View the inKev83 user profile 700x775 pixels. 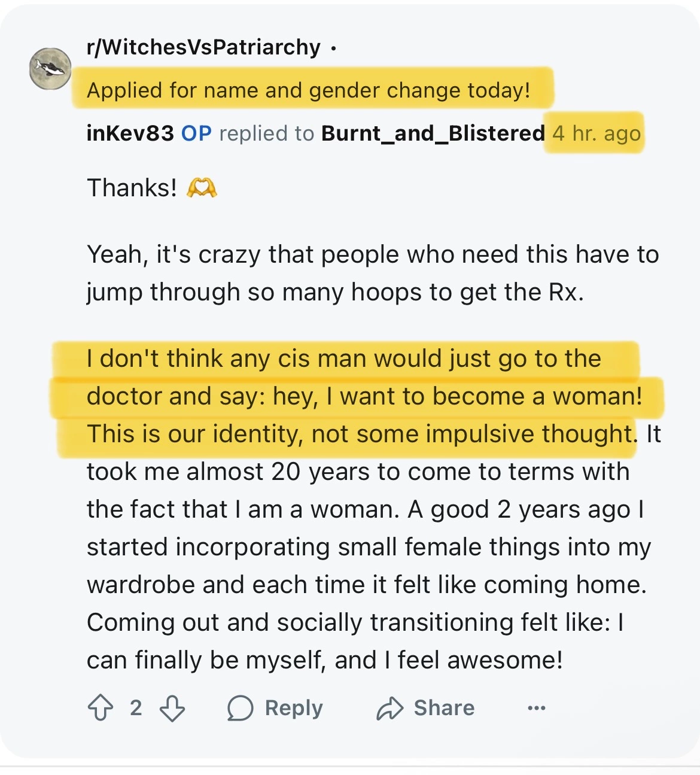point(130,133)
